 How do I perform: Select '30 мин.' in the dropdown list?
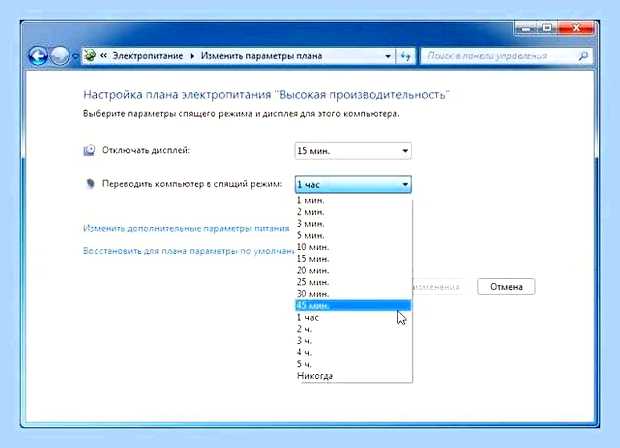(x=353, y=294)
